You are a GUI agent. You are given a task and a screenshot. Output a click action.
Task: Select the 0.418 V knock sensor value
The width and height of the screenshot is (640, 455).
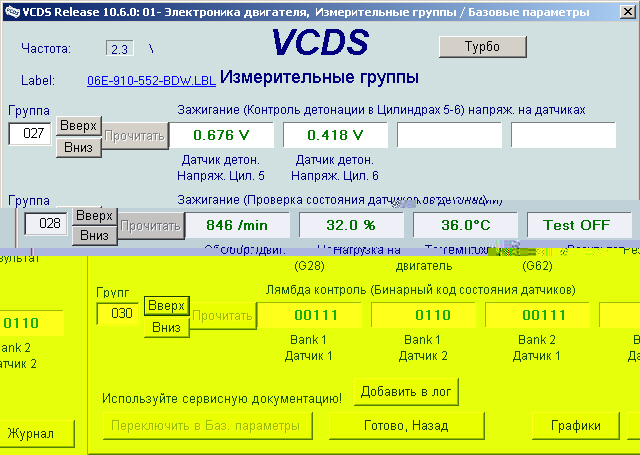click(335, 135)
